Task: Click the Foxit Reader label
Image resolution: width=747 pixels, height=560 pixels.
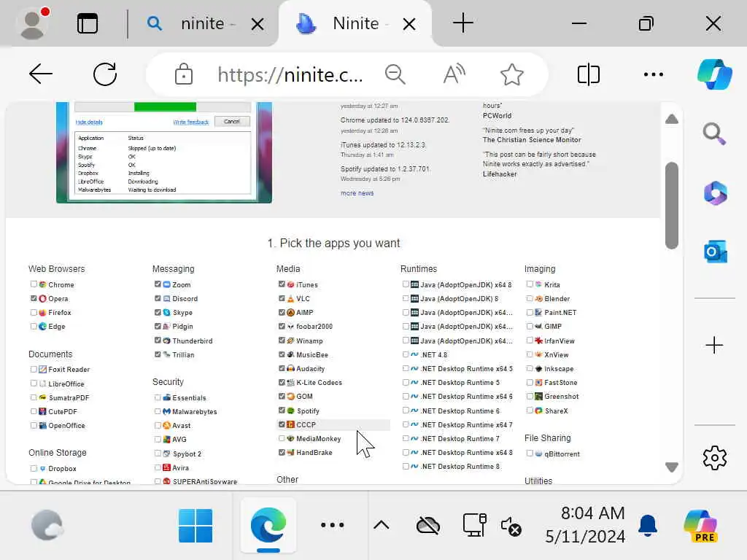Action: 69,369
